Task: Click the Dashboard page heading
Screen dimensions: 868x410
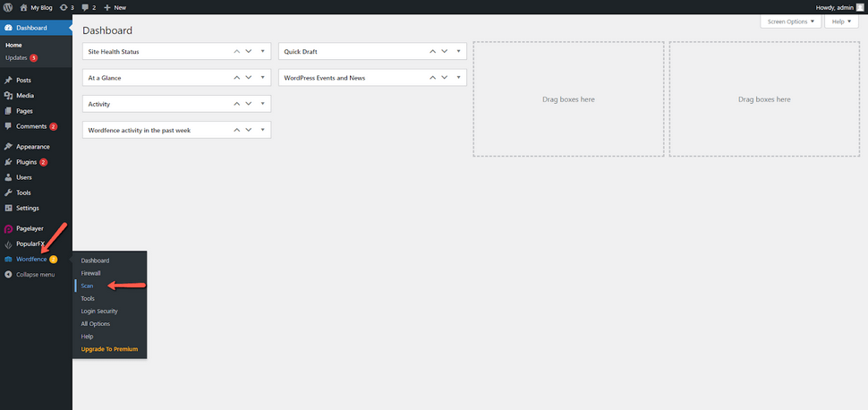Action: (107, 30)
